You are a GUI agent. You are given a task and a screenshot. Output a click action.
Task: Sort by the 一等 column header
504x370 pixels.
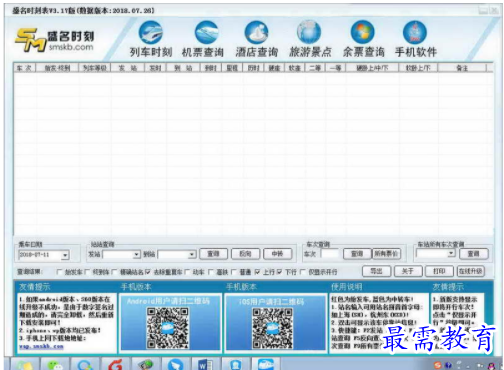point(335,68)
